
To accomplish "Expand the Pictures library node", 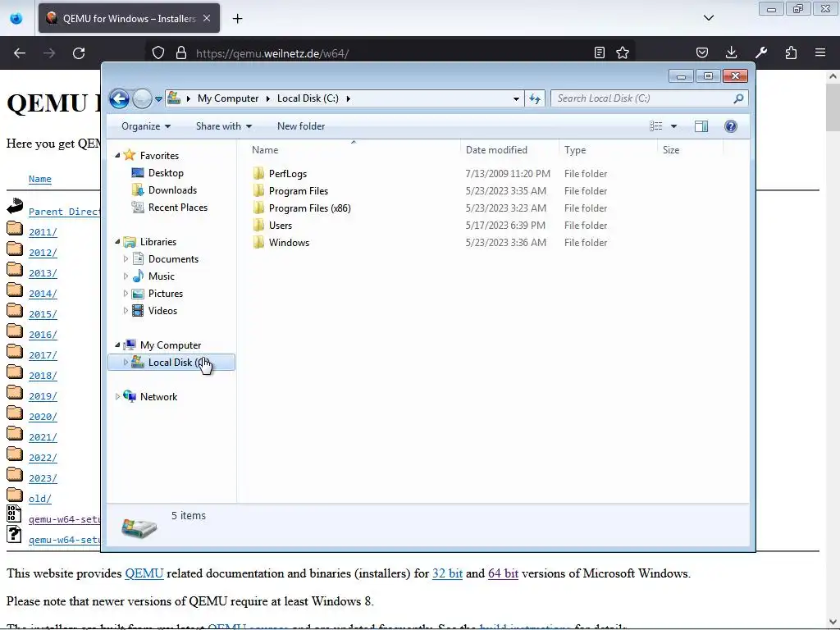I will (x=126, y=294).
